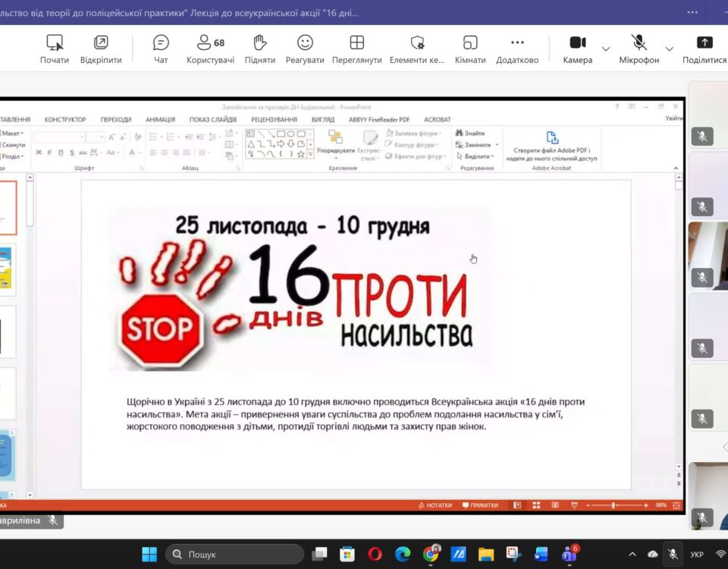Open the View layout options
Image resolution: width=728 pixels, height=569 pixels.
coord(356,49)
